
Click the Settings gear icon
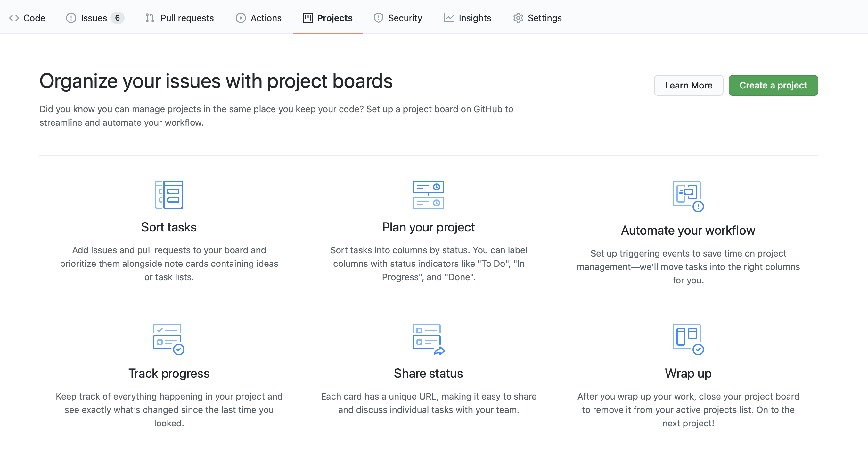(x=518, y=18)
